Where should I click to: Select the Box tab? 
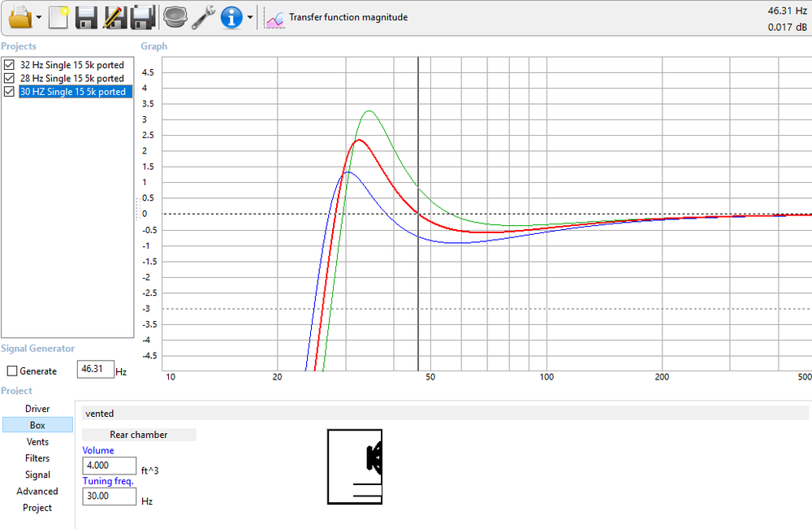pyautogui.click(x=37, y=425)
